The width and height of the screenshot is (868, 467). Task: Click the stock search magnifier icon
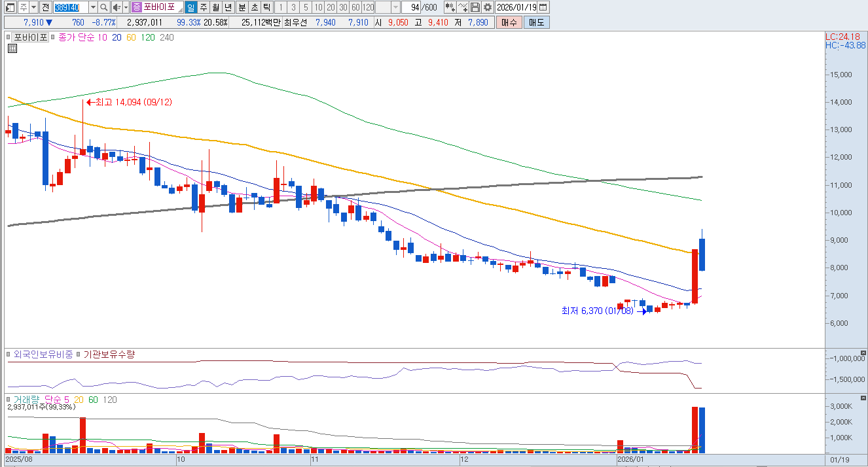[104, 7]
